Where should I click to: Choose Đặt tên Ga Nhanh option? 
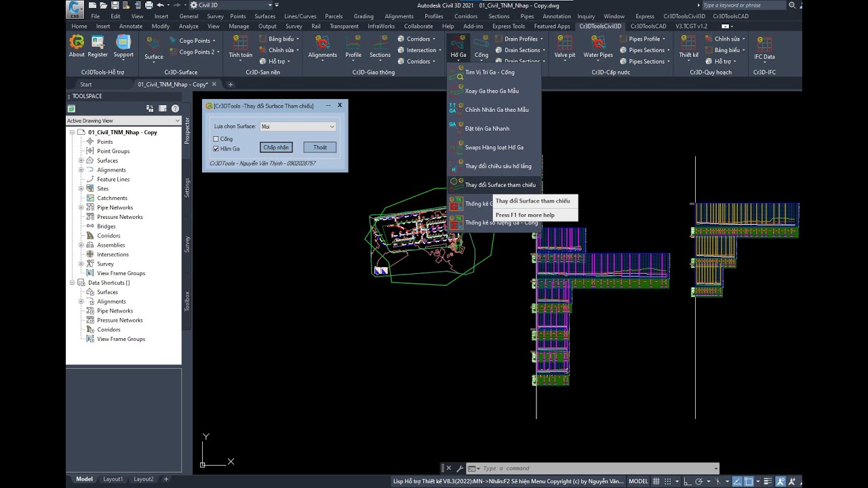tap(494, 129)
